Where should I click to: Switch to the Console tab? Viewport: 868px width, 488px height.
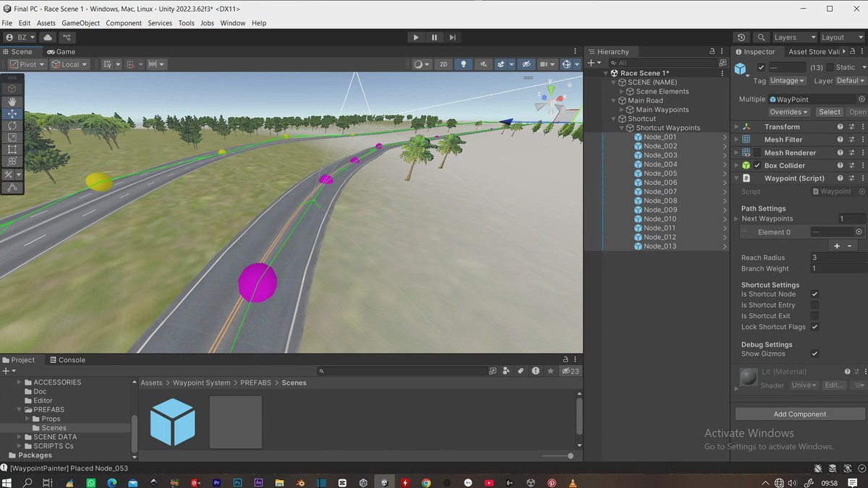pyautogui.click(x=67, y=360)
